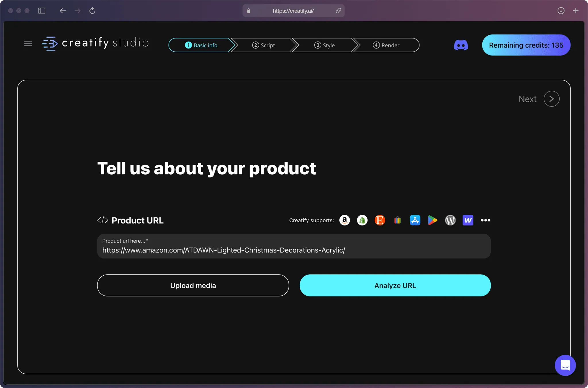Open the Discord community icon
Viewport: 588px width, 388px height.
pyautogui.click(x=461, y=45)
